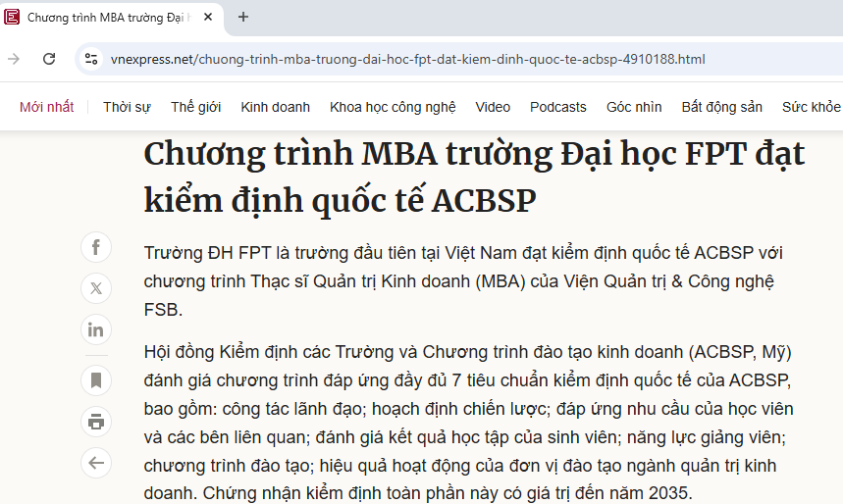Share article on LinkedIn icon

coord(96,329)
